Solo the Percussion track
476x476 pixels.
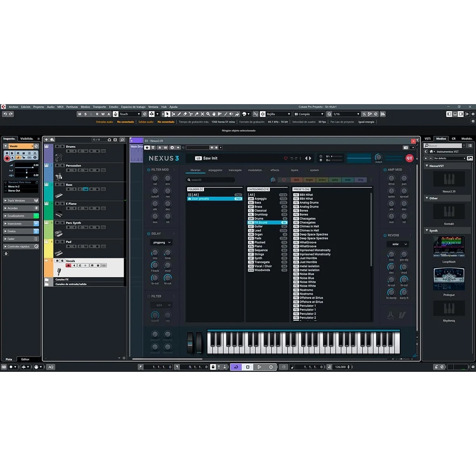point(62,165)
